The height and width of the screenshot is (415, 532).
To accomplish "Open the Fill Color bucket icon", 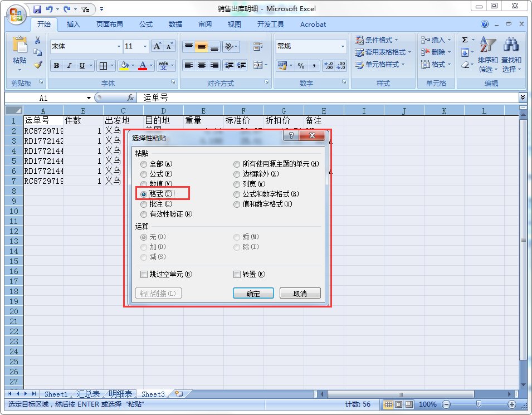I will (124, 65).
